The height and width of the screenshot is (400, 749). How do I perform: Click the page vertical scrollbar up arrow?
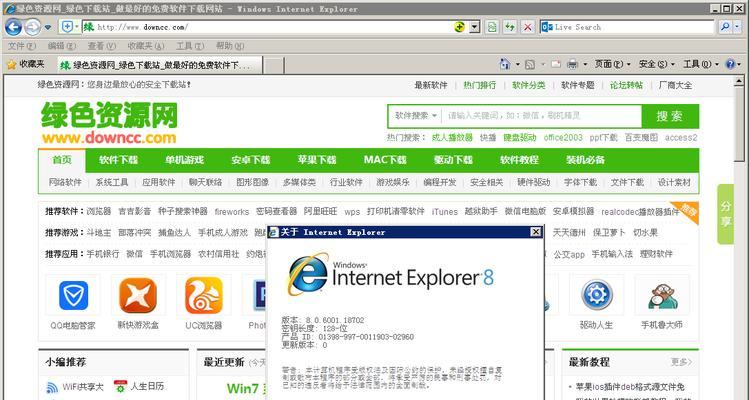pyautogui.click(x=739, y=82)
